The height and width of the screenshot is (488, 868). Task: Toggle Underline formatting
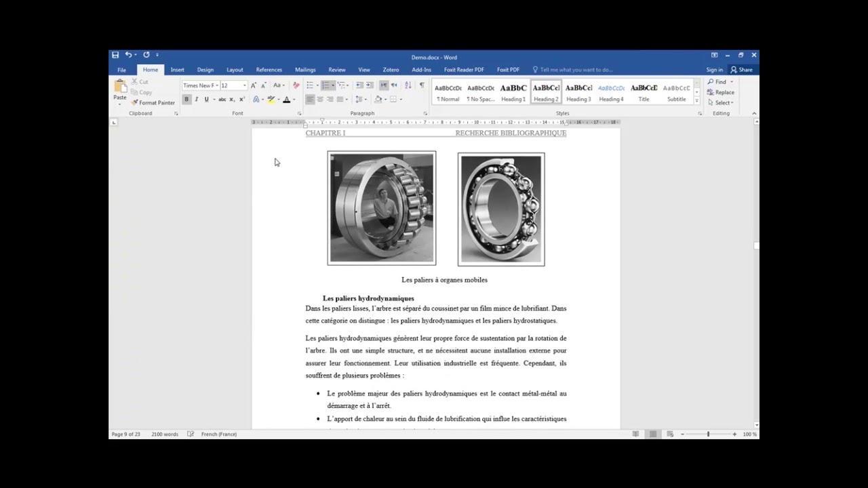point(206,100)
